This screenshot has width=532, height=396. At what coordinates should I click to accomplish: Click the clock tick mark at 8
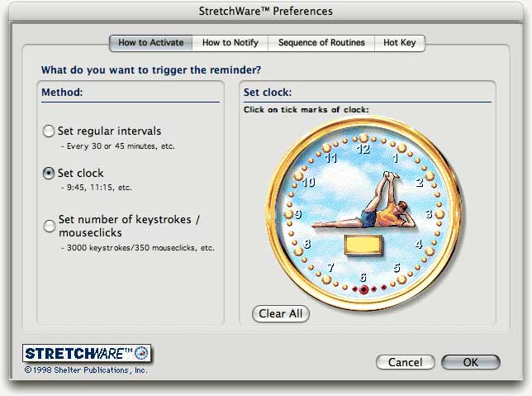pos(298,251)
